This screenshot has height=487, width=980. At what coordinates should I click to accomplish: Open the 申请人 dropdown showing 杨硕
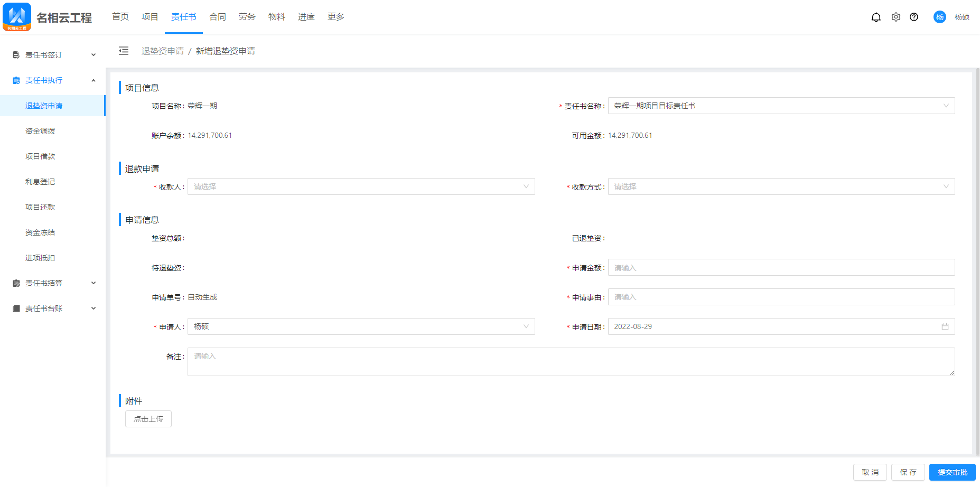361,326
